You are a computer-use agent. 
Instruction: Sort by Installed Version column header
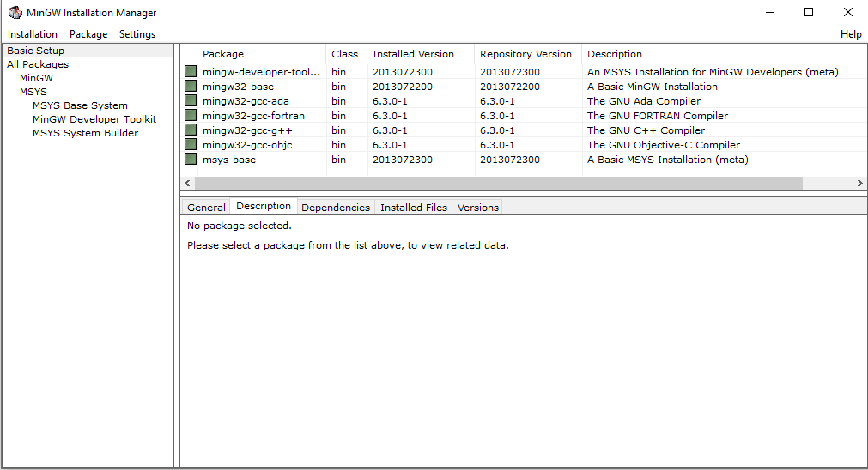[x=422, y=54]
